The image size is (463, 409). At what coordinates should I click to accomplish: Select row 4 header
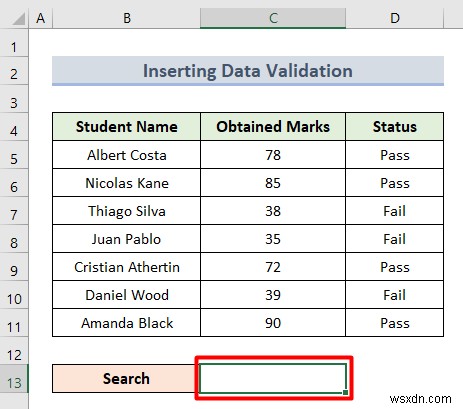[x=14, y=131]
